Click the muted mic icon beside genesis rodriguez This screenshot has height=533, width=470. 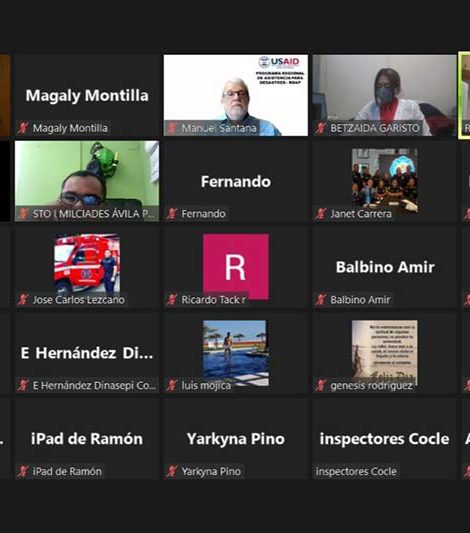(321, 385)
